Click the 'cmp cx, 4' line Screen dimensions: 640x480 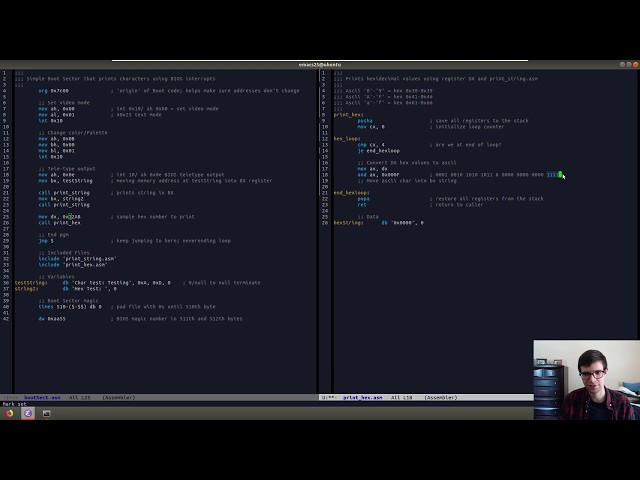371,144
